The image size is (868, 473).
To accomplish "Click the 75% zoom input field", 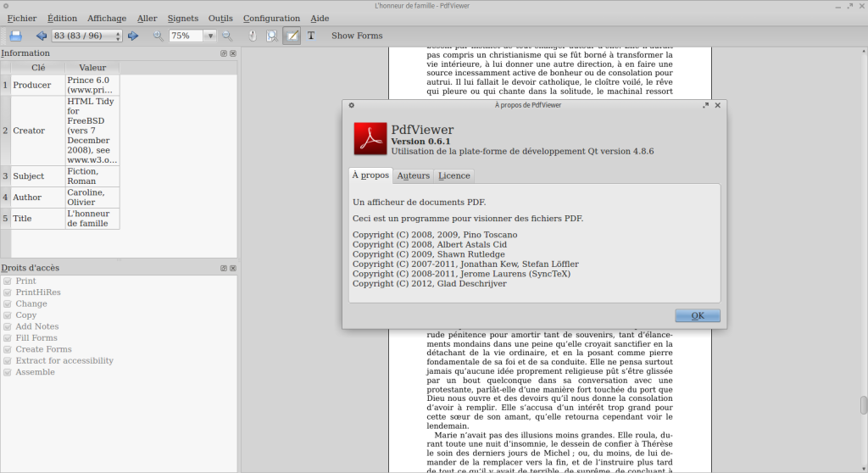I will click(x=186, y=36).
